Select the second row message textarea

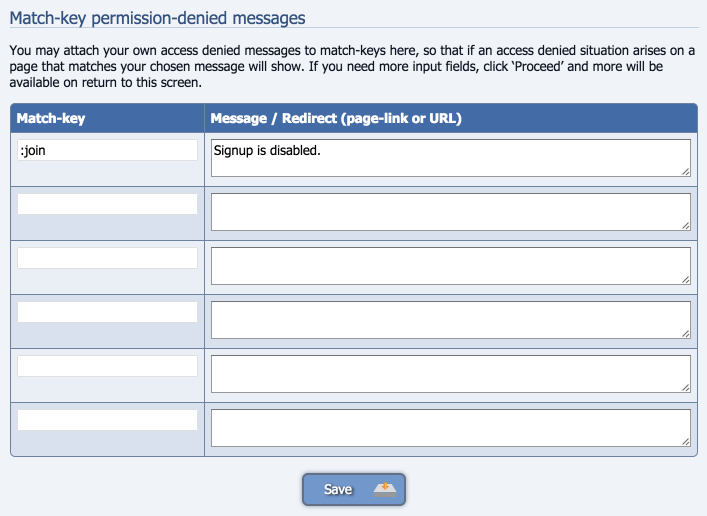tap(451, 212)
